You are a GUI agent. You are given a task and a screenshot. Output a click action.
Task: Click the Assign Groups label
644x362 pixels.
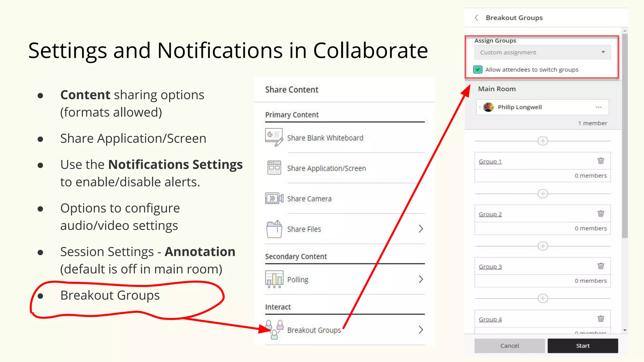coord(495,41)
